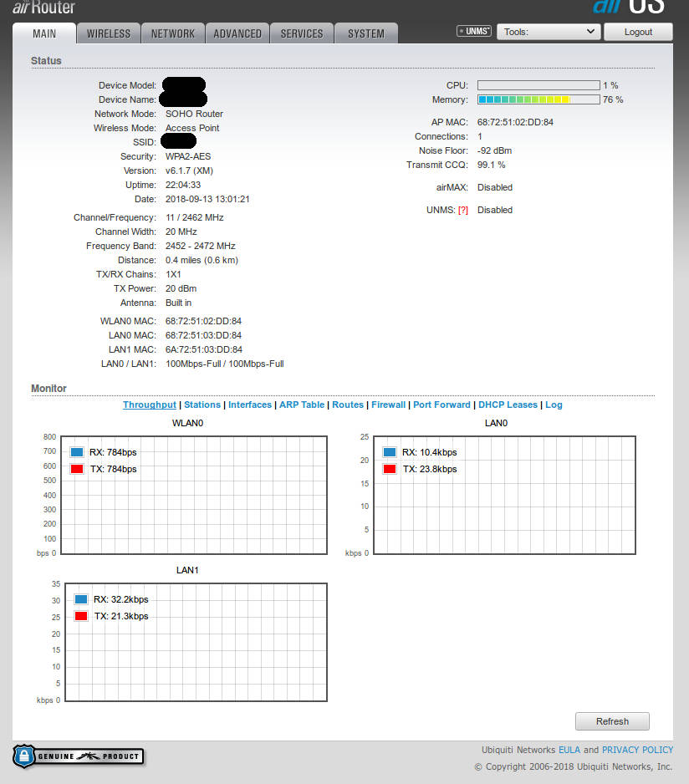The image size is (689, 784).
Task: Click the link speed 100Mbps-Full / 100Mbps-Full
Action: [x=225, y=364]
